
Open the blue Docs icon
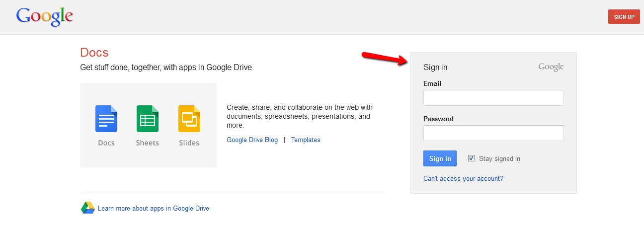[106, 119]
